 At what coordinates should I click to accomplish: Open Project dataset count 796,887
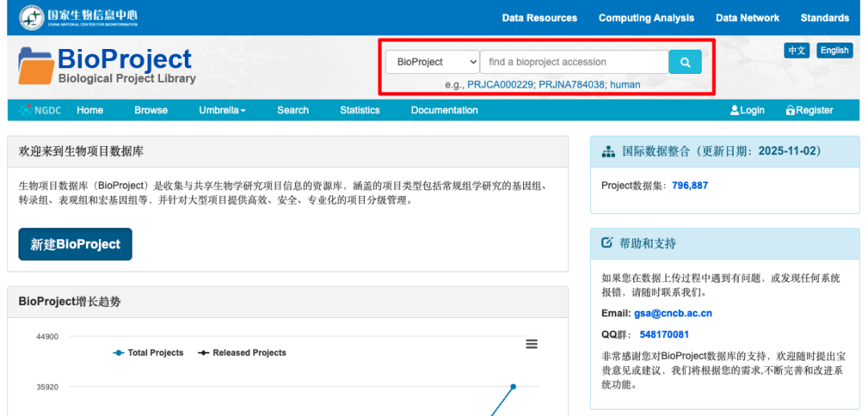click(690, 186)
